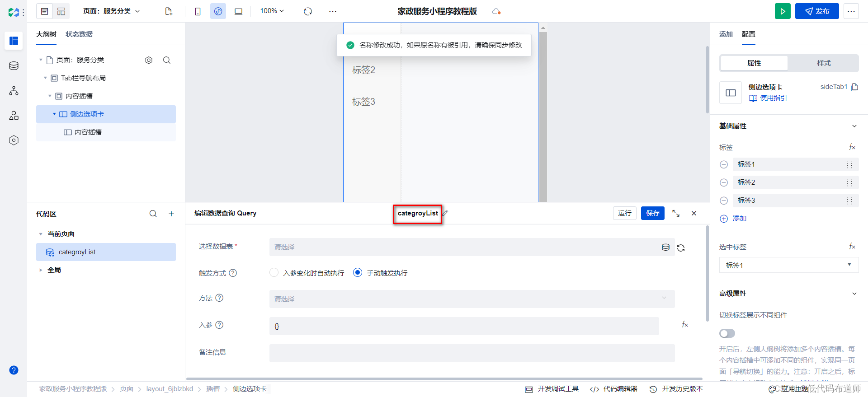
Task: Open the pages sidebar icon
Action: pos(14,41)
